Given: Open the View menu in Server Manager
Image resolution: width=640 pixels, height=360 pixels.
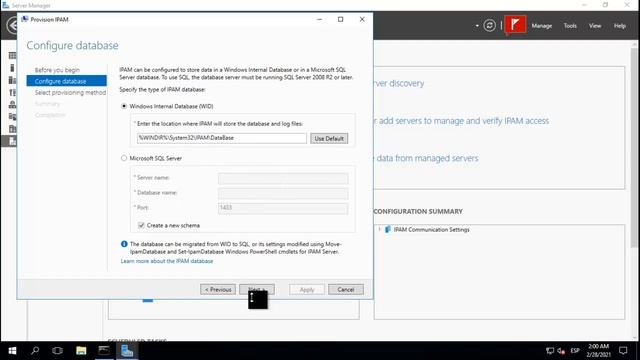Looking at the screenshot, I should coord(595,26).
